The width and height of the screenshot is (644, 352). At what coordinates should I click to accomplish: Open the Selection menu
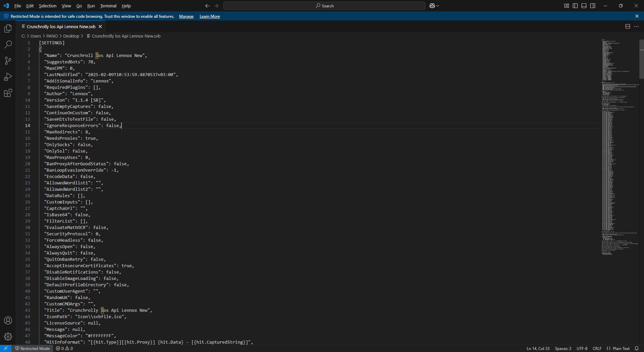[x=48, y=6]
